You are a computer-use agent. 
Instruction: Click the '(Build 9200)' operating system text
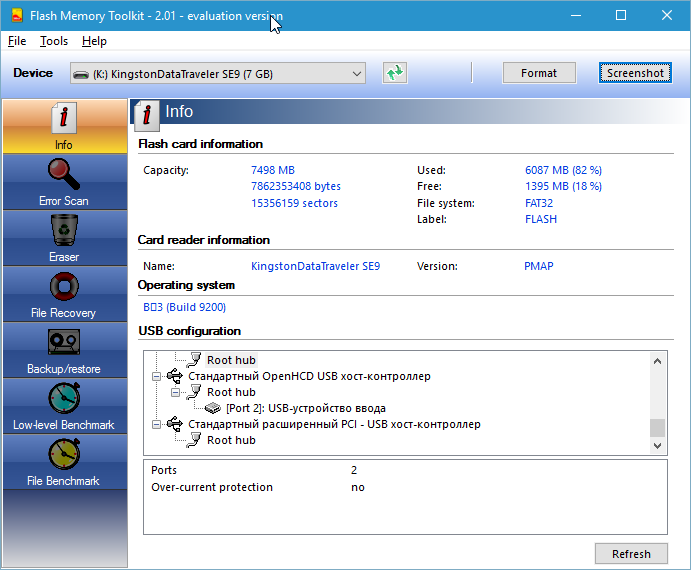196,307
